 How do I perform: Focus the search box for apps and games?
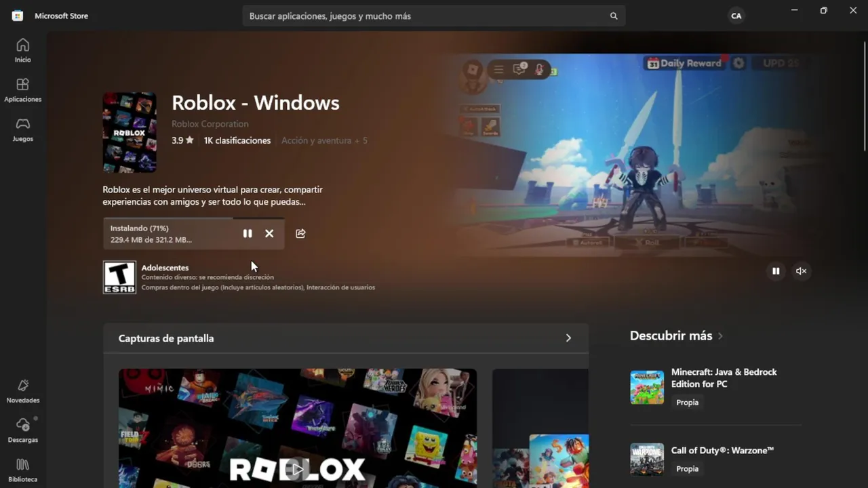tap(434, 16)
